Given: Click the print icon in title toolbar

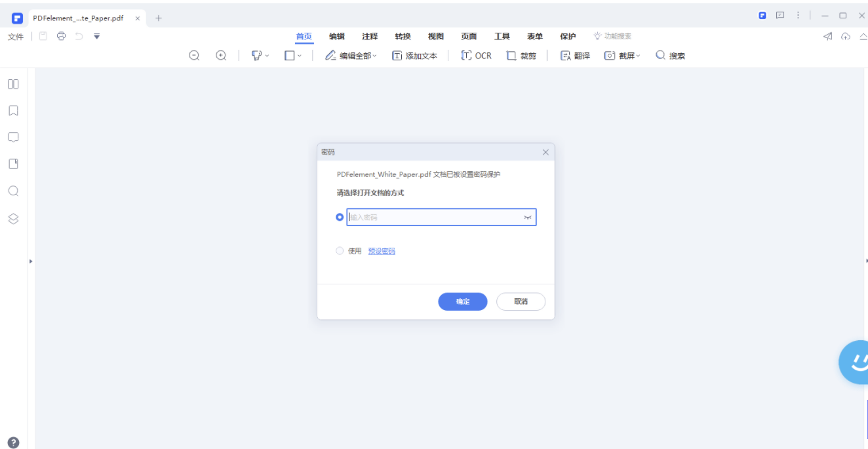Looking at the screenshot, I should [x=61, y=36].
